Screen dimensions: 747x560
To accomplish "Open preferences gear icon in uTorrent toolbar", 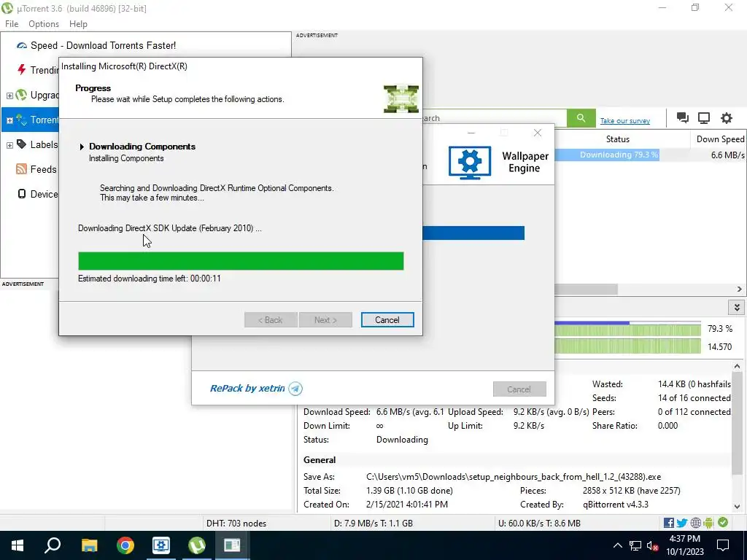I will [x=726, y=117].
